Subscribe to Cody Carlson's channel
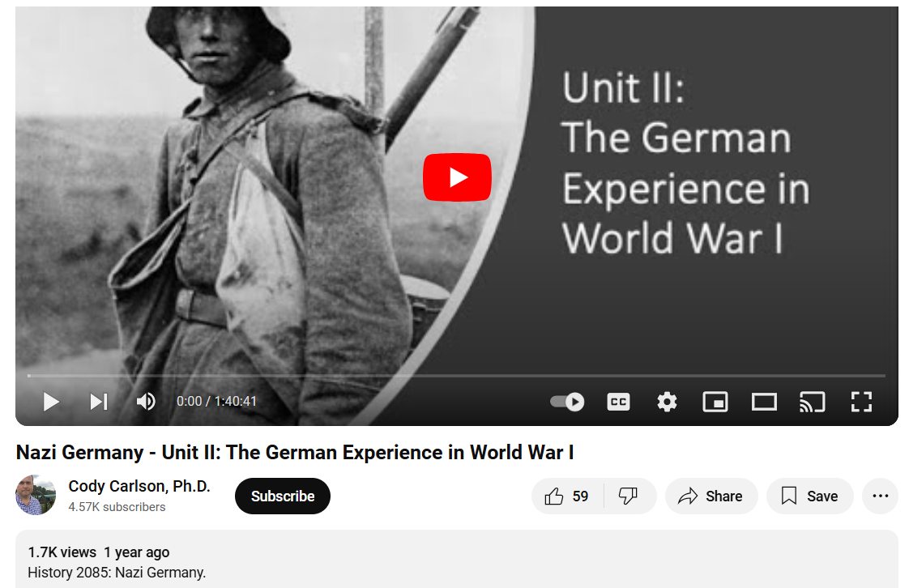 (282, 496)
